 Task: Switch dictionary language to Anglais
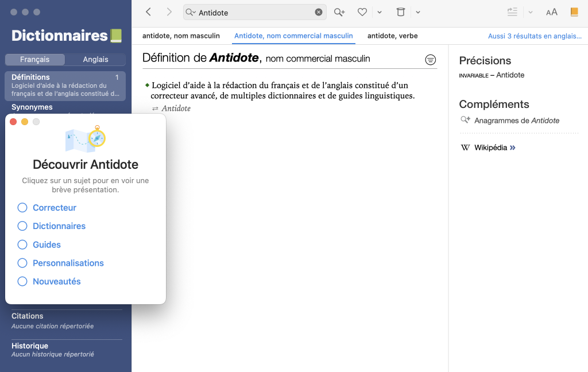[x=95, y=59]
